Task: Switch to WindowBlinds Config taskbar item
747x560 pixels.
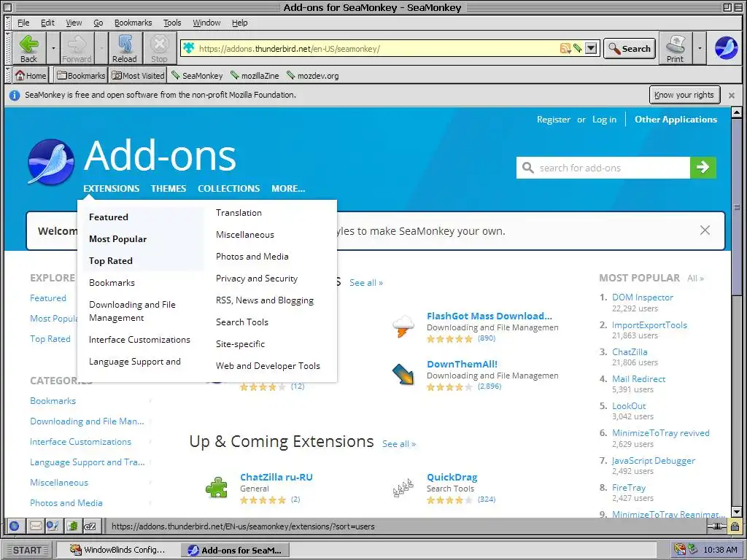Action: [x=118, y=550]
